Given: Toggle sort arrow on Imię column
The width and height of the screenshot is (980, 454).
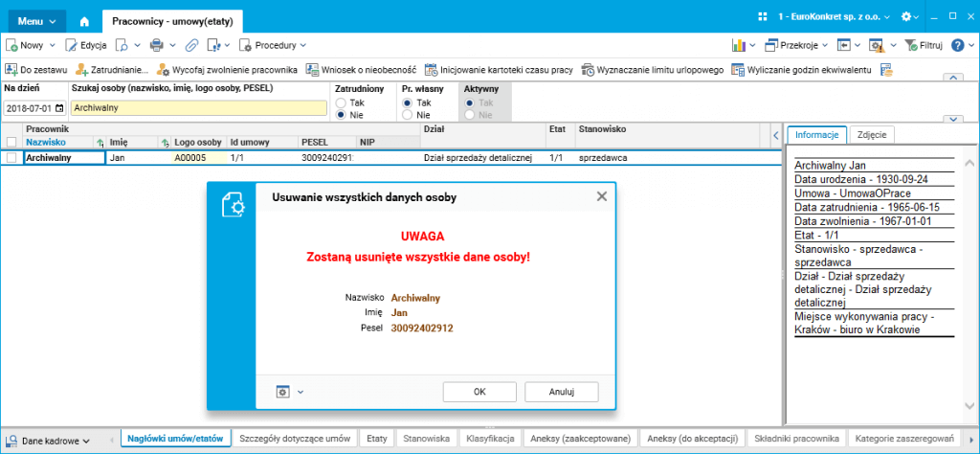Looking at the screenshot, I should 165,143.
